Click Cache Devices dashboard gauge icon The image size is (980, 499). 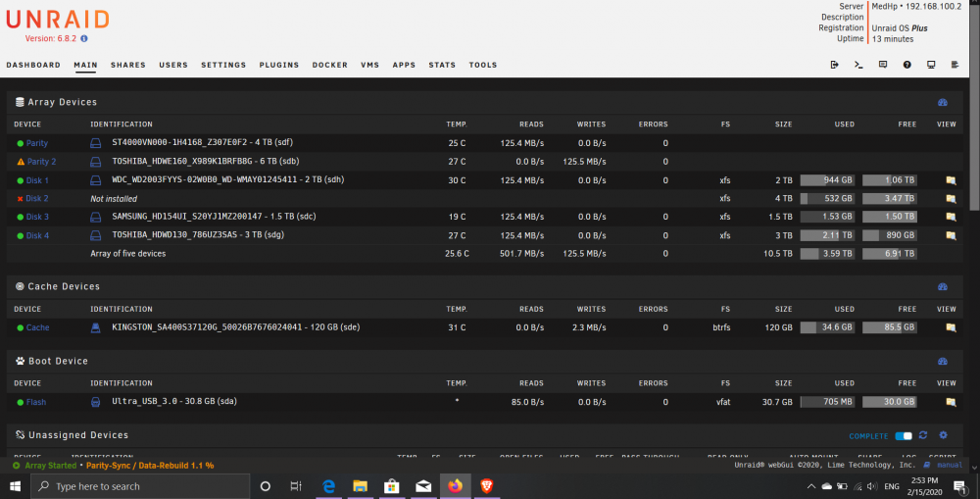click(943, 287)
